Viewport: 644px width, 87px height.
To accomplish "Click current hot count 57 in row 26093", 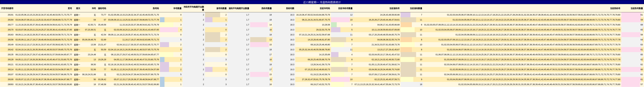I will click(x=642, y=85).
